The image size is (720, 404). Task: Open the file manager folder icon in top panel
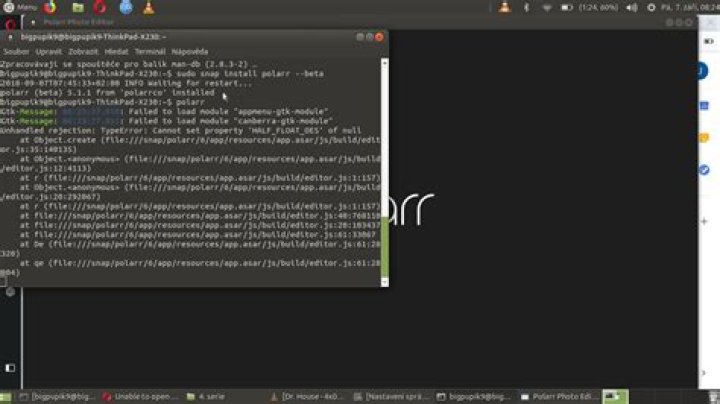click(78, 8)
